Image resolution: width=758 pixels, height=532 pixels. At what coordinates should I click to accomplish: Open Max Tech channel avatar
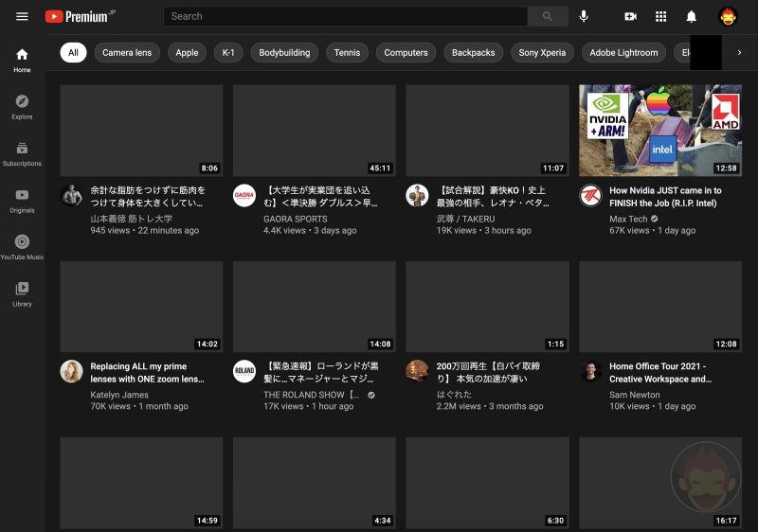[x=590, y=196]
